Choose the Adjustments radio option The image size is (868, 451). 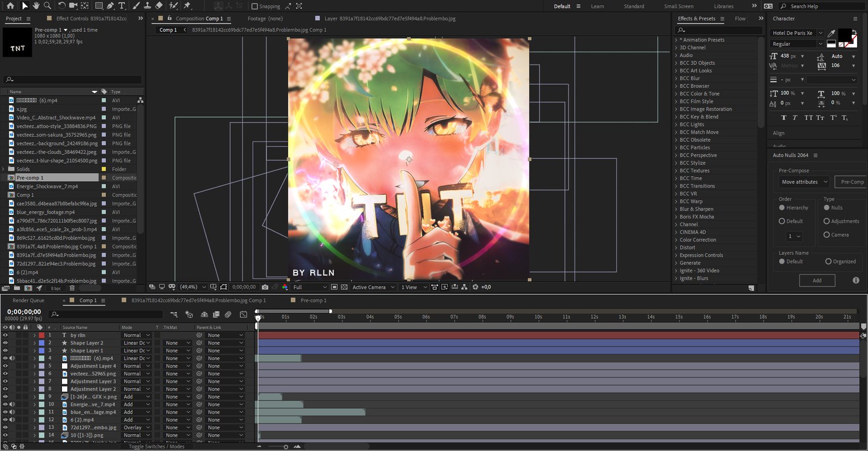(826, 221)
